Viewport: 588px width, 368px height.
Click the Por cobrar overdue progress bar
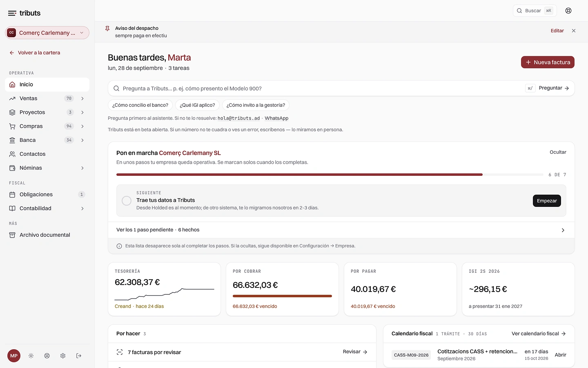pyautogui.click(x=282, y=296)
